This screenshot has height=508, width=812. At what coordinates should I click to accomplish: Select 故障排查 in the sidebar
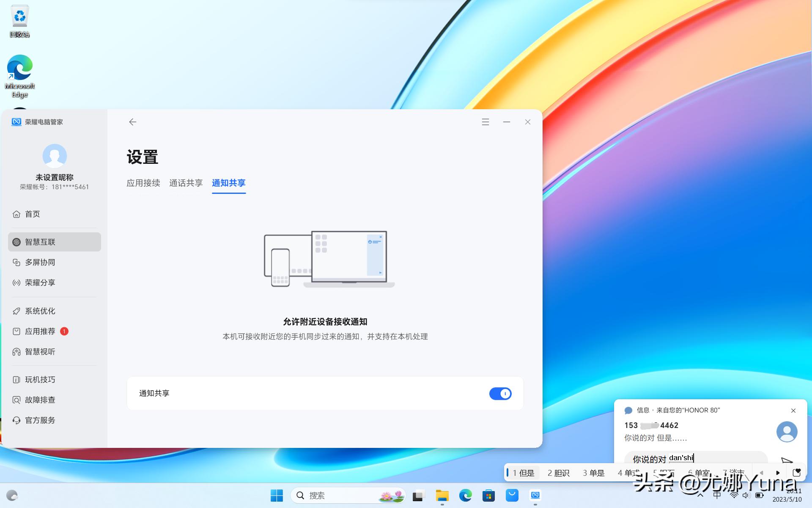coord(39,399)
